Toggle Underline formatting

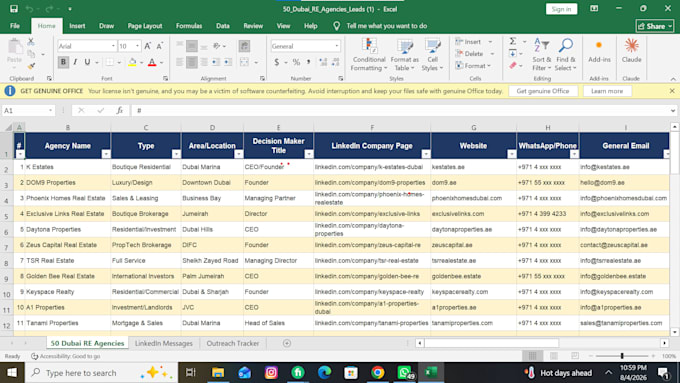pos(87,62)
